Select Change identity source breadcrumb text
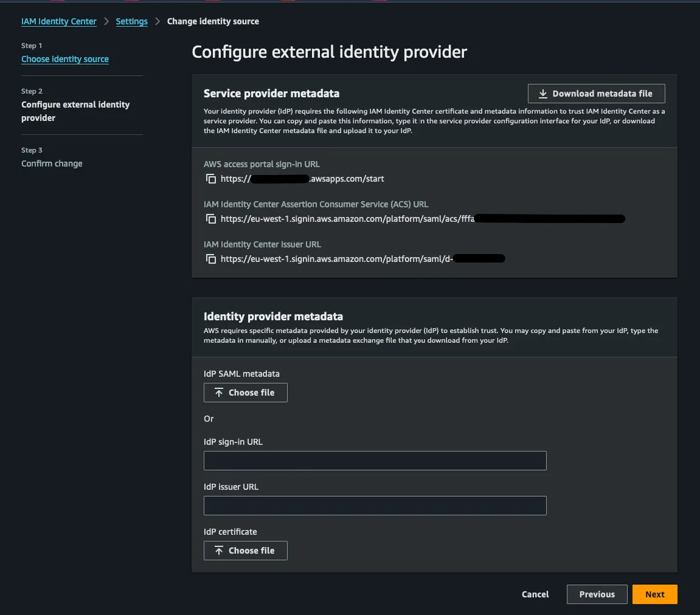Image resolution: width=700 pixels, height=615 pixels. [212, 21]
